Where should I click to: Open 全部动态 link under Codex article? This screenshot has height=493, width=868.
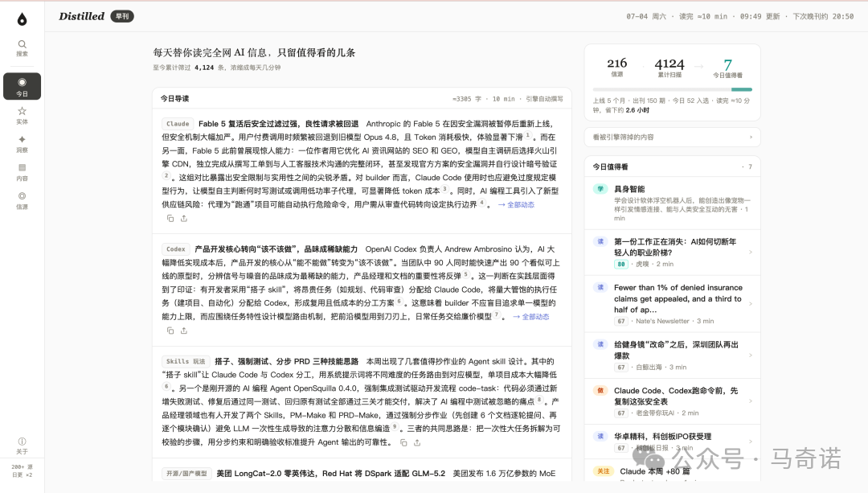(x=531, y=317)
